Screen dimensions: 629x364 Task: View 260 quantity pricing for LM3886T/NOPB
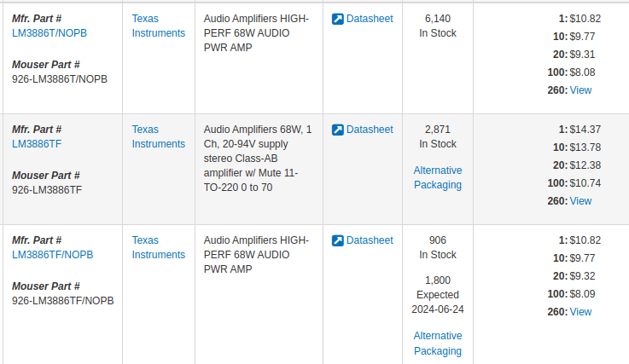(580, 90)
